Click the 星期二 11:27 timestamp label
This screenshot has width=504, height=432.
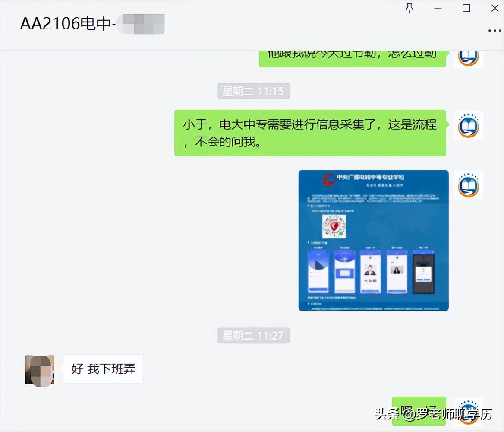pyautogui.click(x=253, y=335)
